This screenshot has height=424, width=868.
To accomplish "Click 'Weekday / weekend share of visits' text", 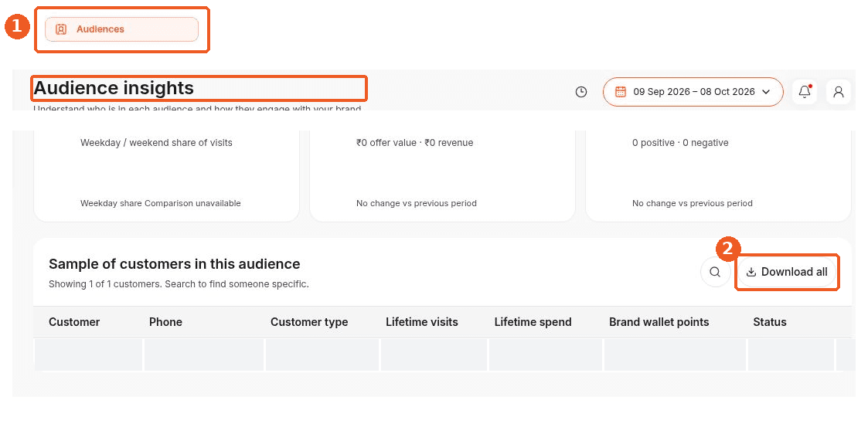I will pyautogui.click(x=156, y=143).
